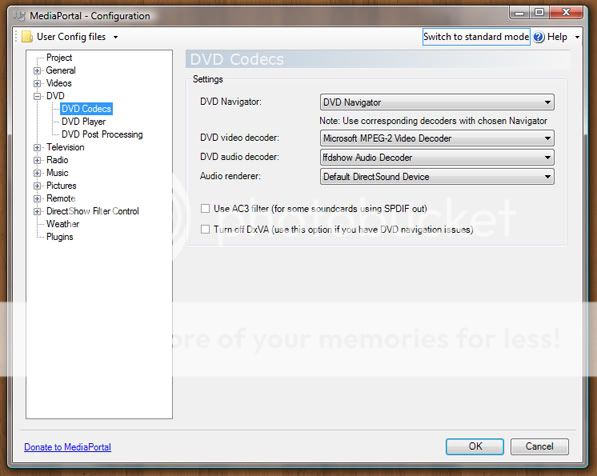The image size is (597, 476).
Task: Open the DVD video decoder dropdown
Action: click(437, 138)
